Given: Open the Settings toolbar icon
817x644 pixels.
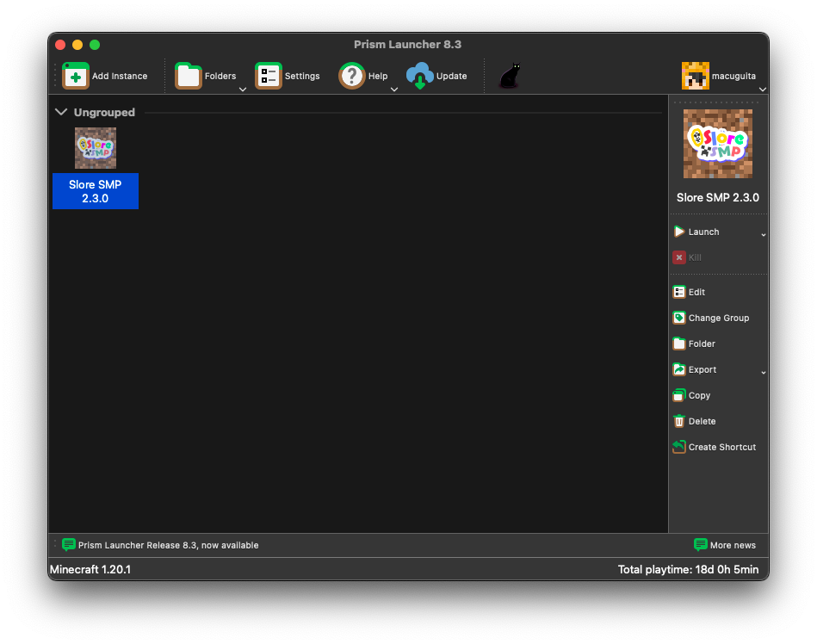Looking at the screenshot, I should click(269, 76).
